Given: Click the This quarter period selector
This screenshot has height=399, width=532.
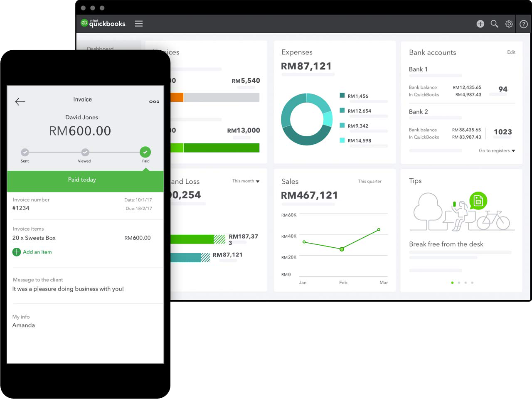Looking at the screenshot, I should tap(369, 181).
